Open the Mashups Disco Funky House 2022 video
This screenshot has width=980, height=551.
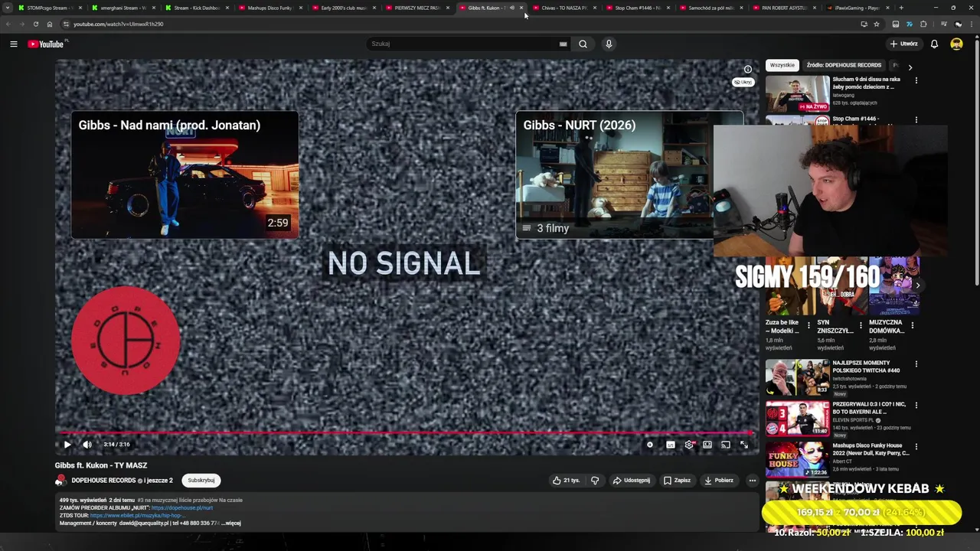(797, 459)
